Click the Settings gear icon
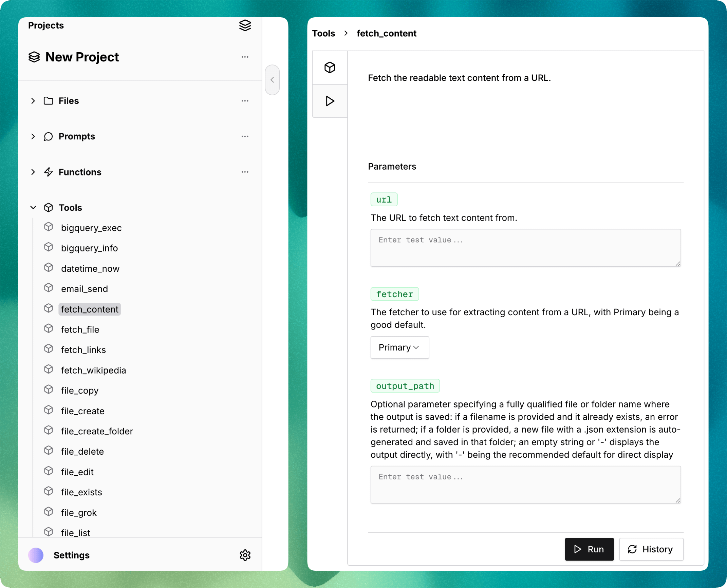 pos(245,555)
